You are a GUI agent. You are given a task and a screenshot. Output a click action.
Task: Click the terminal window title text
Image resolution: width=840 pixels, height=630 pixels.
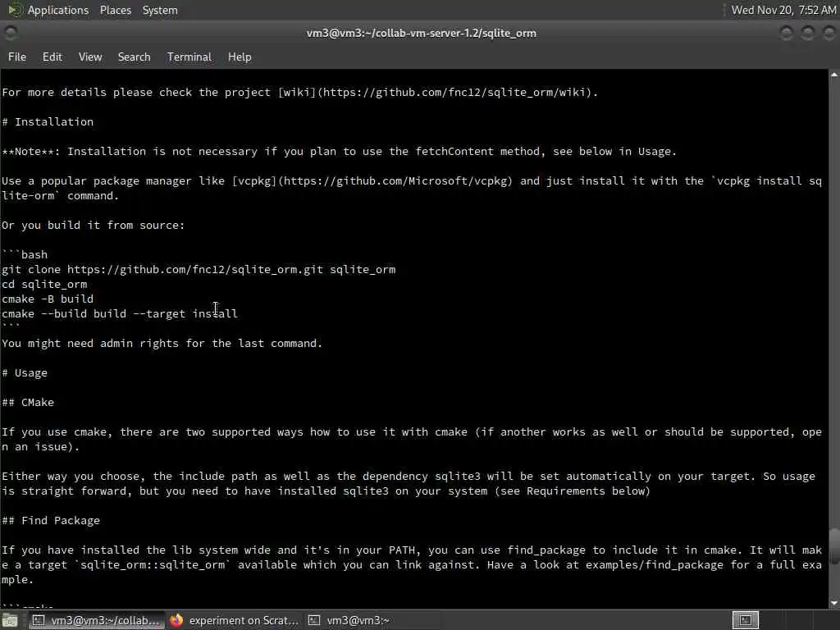[x=421, y=33]
